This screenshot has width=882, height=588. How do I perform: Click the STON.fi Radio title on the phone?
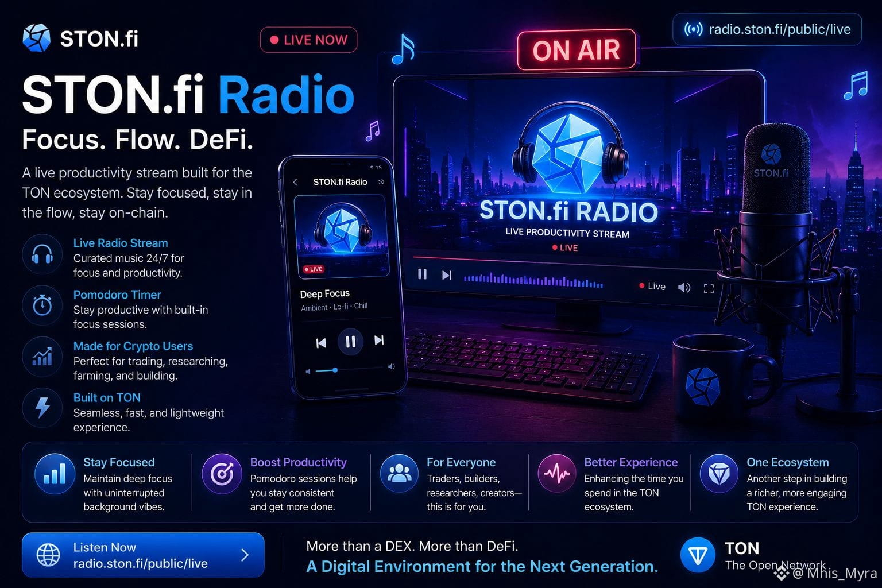340,182
